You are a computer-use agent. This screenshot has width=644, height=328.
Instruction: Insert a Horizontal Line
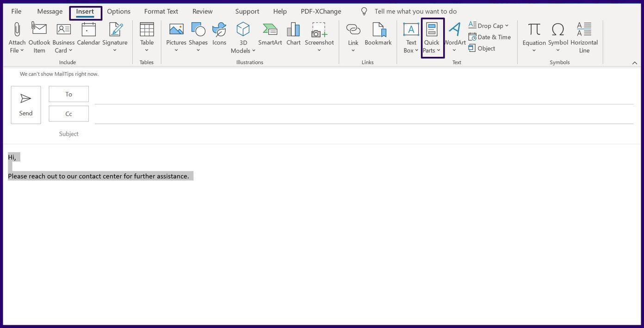tap(584, 37)
